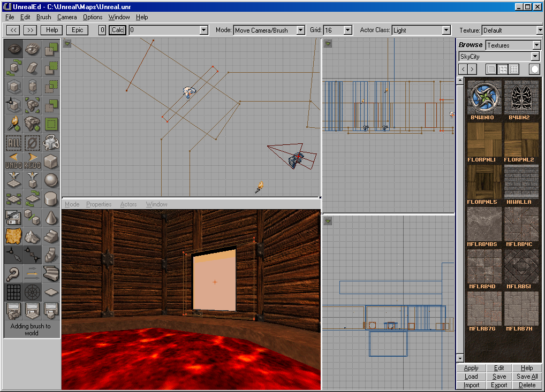Screen dimensions: 545x392
Task: Click the UNDO arrow icon
Action: click(14, 162)
